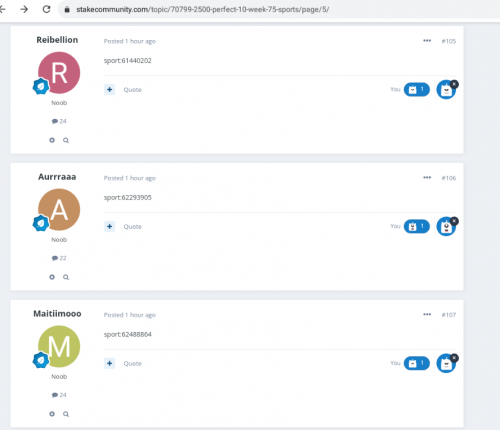This screenshot has height=430, width=500.
Task: Toggle multiquote plus button on Maitiimooo's post
Action: point(109,363)
